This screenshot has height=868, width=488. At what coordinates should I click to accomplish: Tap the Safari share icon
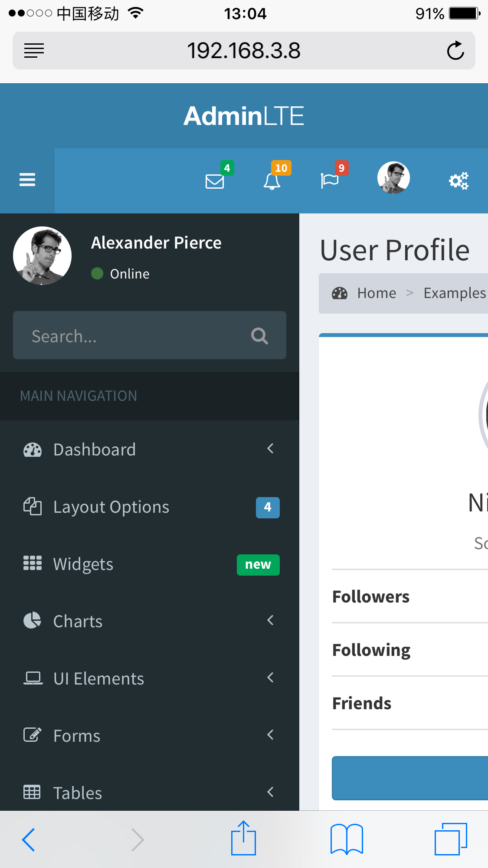(x=243, y=838)
